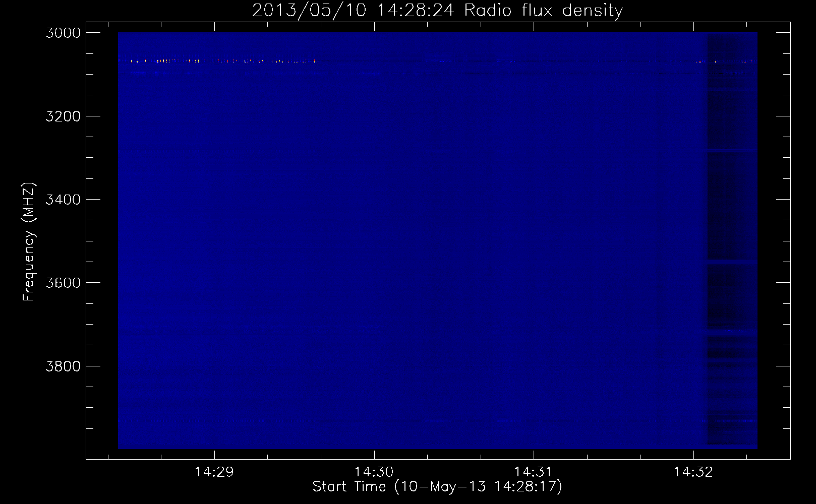Click the 3800 frequency tick label

point(63,366)
